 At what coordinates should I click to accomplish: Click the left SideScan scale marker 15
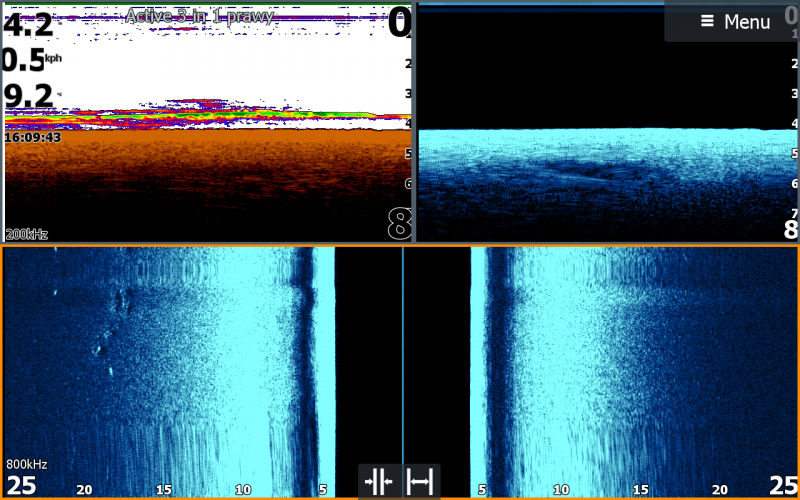point(164,490)
